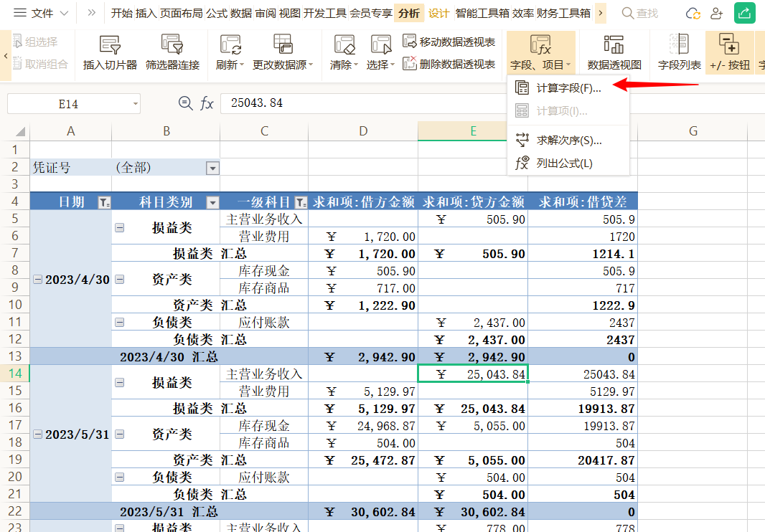Select column G header

pos(693,131)
